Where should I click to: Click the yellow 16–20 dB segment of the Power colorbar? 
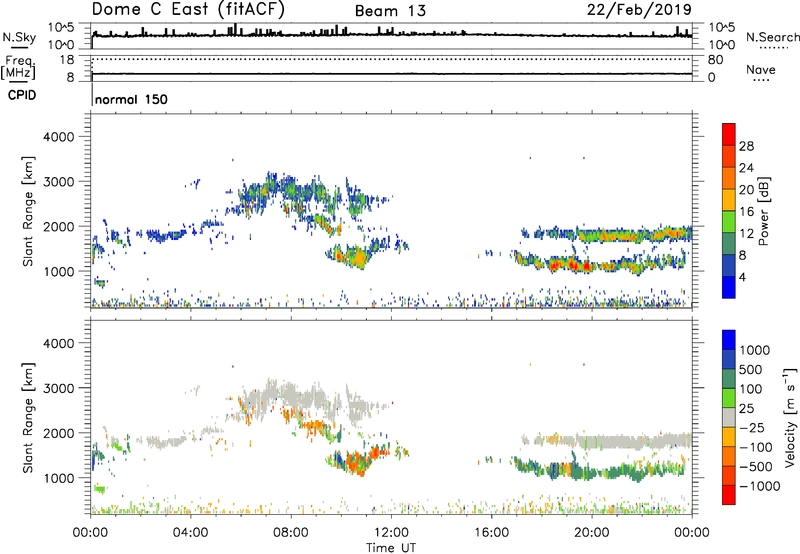729,200
